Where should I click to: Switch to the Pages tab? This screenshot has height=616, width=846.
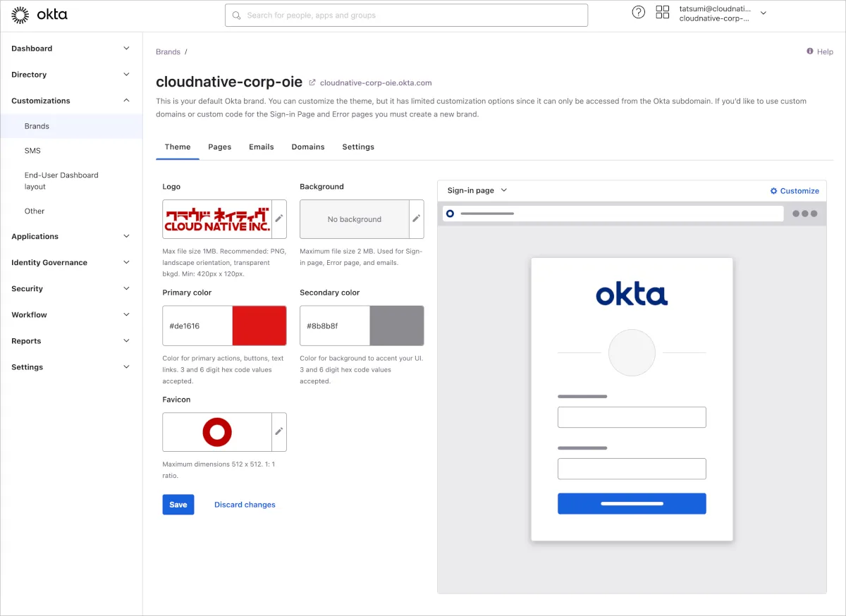(x=220, y=147)
